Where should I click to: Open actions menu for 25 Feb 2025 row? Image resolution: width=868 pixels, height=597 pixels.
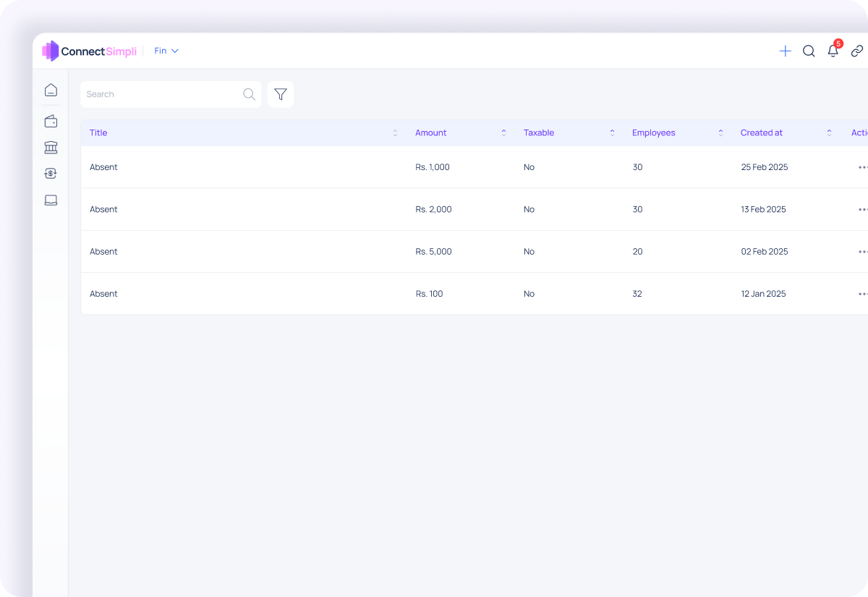click(861, 167)
